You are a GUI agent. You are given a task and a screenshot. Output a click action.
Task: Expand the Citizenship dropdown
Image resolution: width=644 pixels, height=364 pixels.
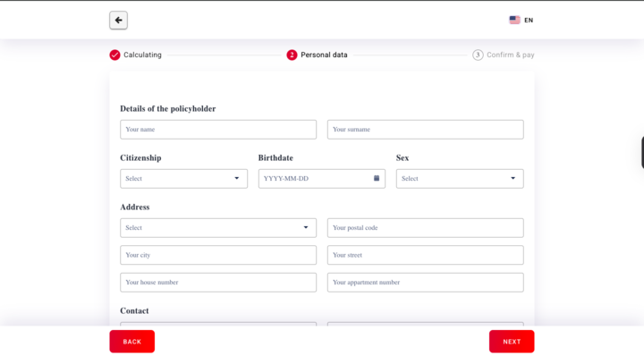tap(183, 179)
